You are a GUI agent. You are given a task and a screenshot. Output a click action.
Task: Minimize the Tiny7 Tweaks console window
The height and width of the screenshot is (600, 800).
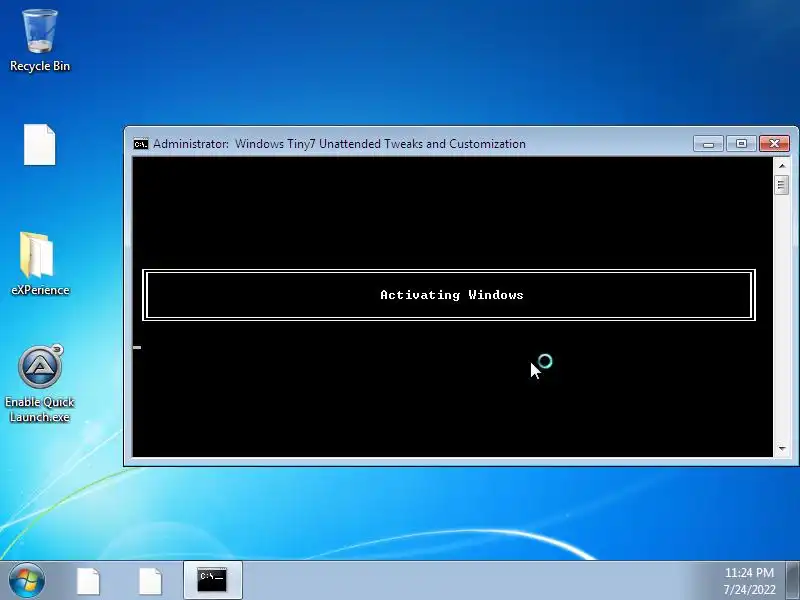708,144
